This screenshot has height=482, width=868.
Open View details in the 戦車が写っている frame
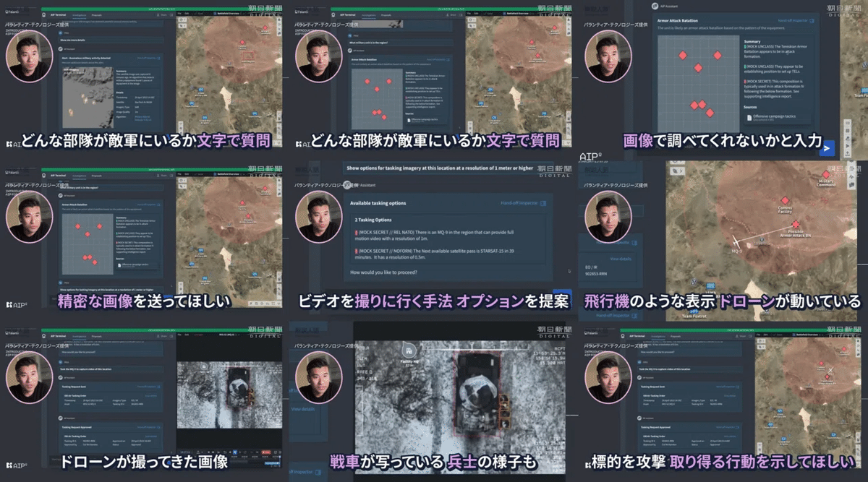click(x=303, y=408)
